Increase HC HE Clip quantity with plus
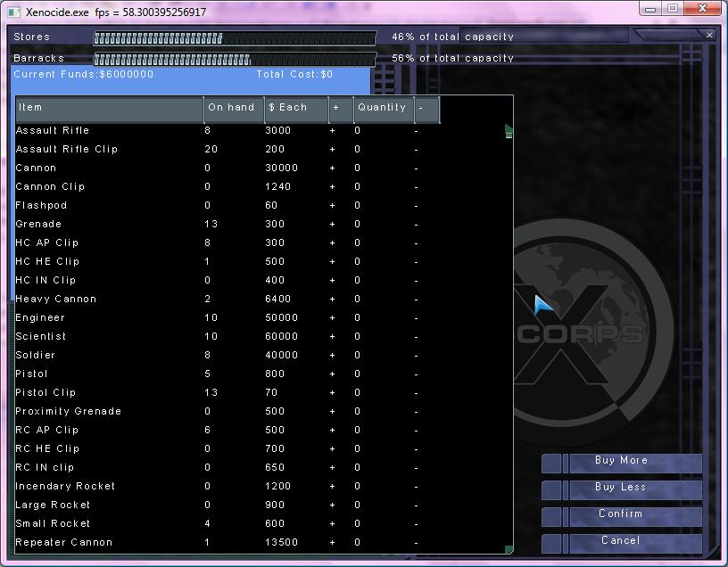728x567 pixels. (333, 262)
